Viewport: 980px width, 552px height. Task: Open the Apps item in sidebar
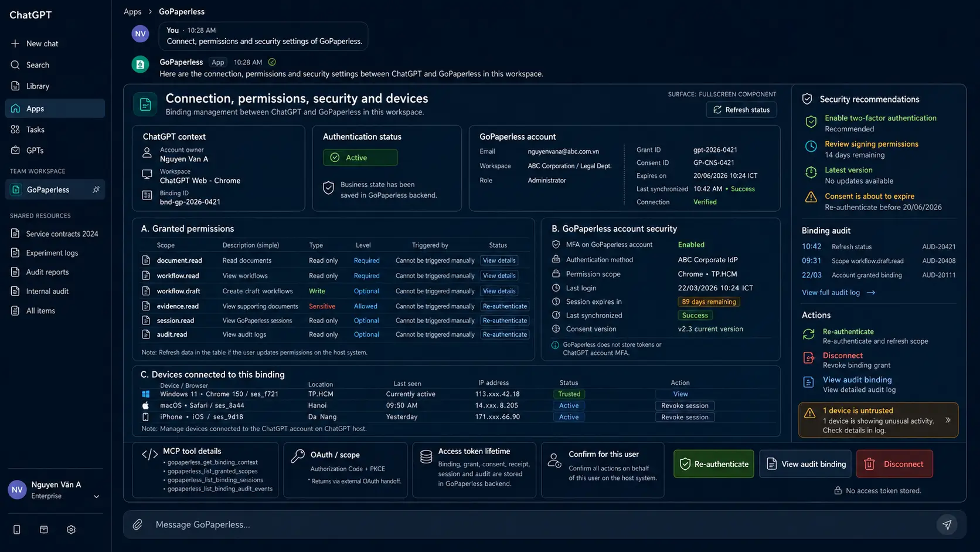(x=55, y=109)
